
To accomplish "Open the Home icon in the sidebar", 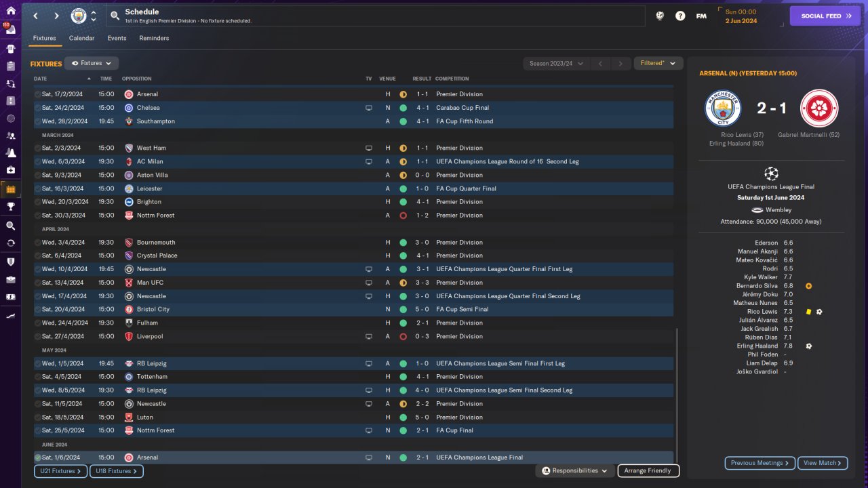I will click(10, 11).
